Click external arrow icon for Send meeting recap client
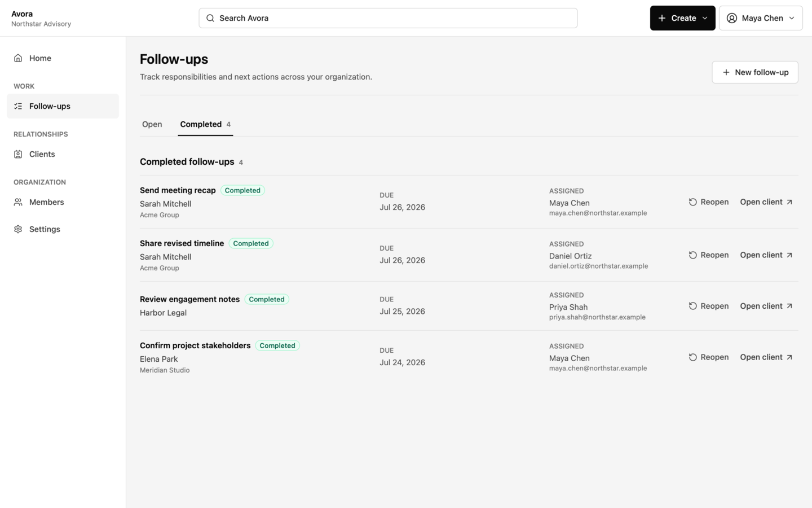The width and height of the screenshot is (812, 508). [x=789, y=202]
